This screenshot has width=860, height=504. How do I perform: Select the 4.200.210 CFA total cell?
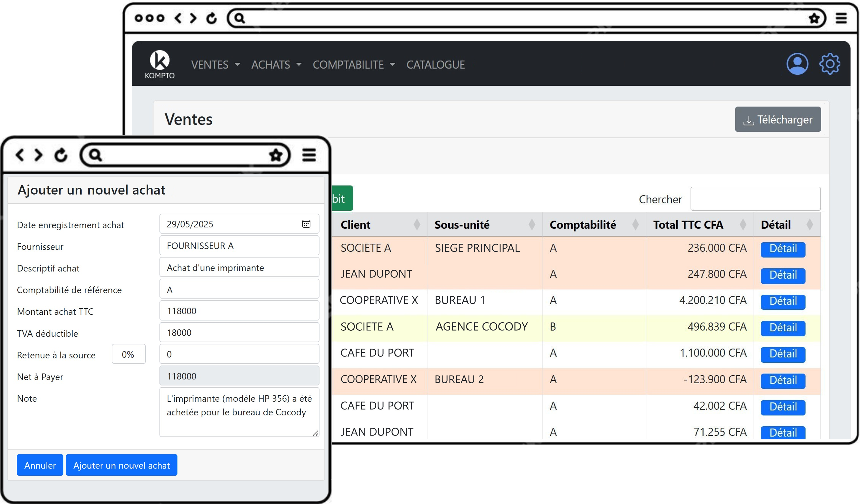click(700, 302)
